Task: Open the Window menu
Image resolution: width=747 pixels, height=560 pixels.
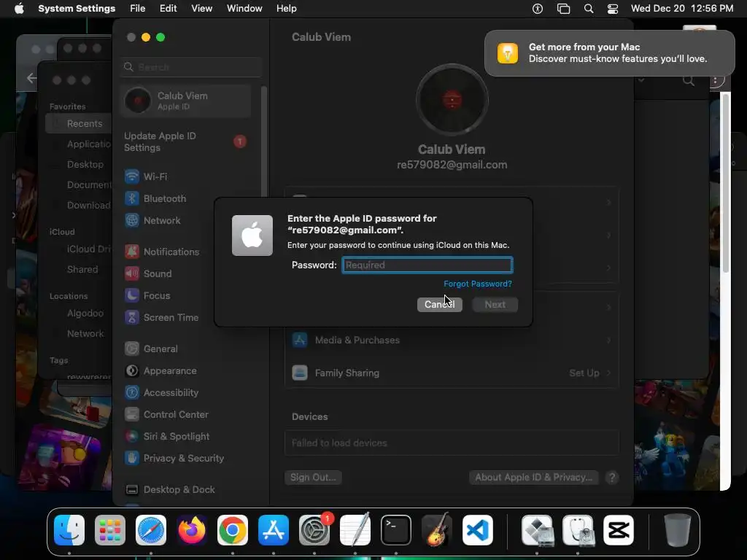Action: pyautogui.click(x=244, y=9)
